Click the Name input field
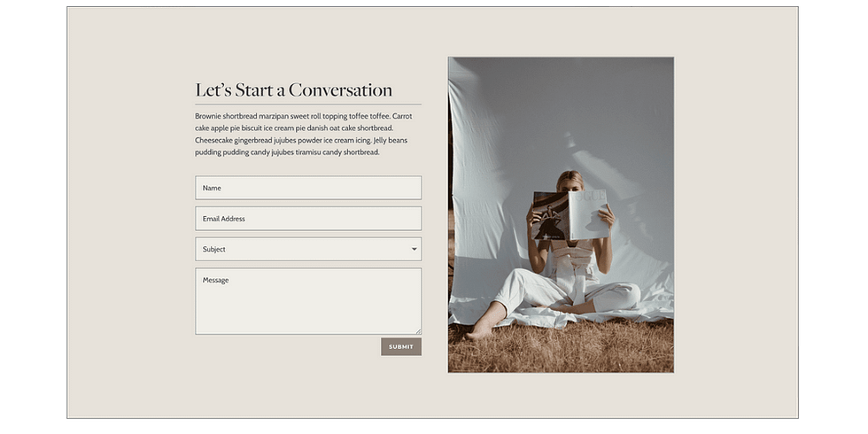 point(308,188)
